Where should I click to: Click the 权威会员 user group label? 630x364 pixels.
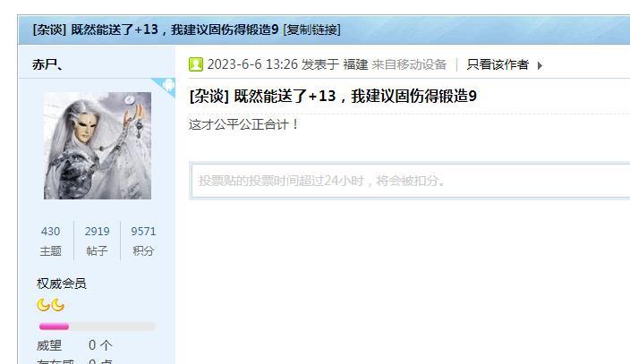pyautogui.click(x=62, y=284)
